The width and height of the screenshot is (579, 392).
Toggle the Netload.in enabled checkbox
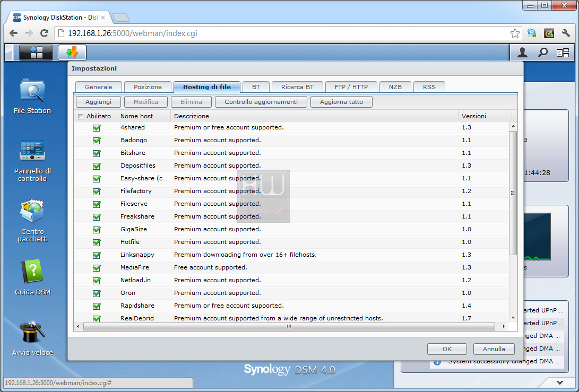click(97, 281)
